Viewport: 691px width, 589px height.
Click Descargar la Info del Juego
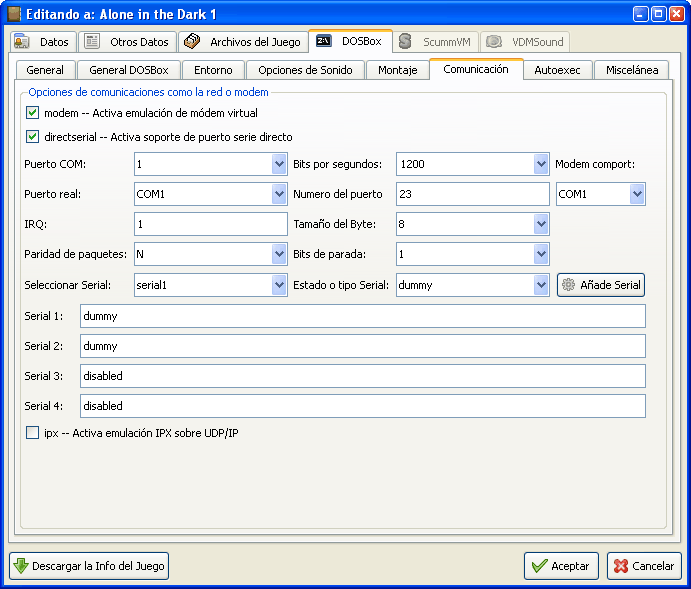[x=89, y=566]
